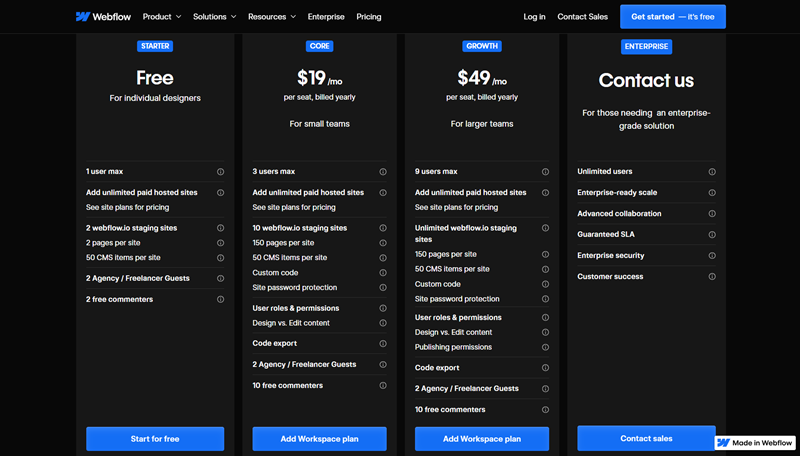
Task: Show info for Publishing permissions
Action: click(545, 347)
